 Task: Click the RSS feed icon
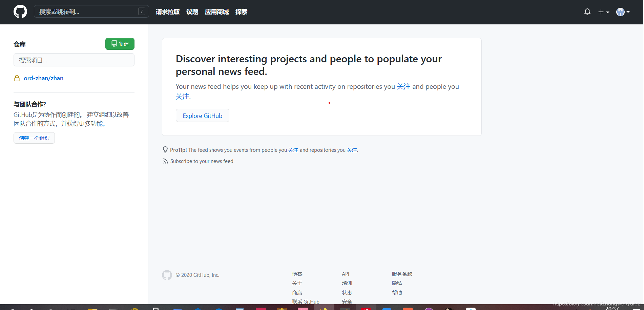click(165, 161)
